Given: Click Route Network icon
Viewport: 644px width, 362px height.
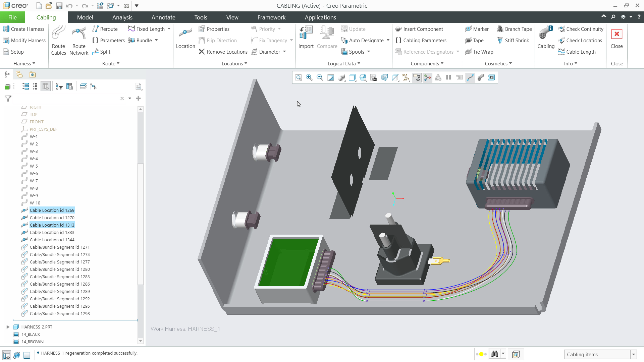Looking at the screenshot, I should 79,41.
